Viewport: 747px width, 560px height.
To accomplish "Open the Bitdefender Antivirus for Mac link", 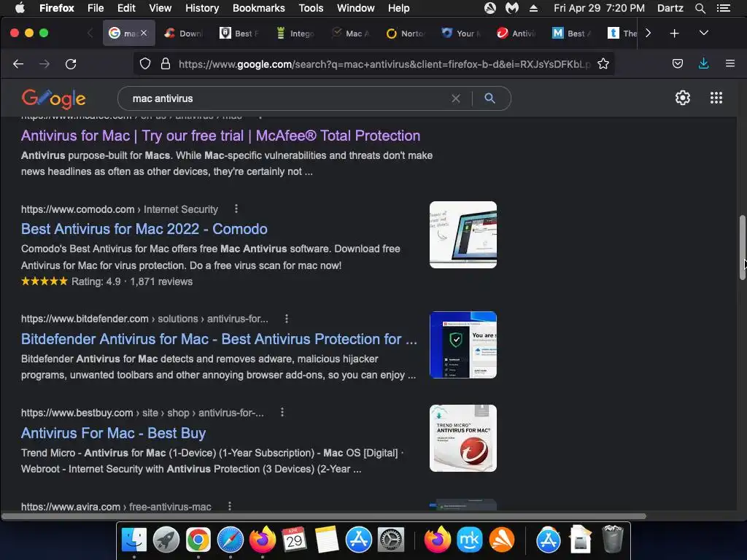I will tap(219, 339).
